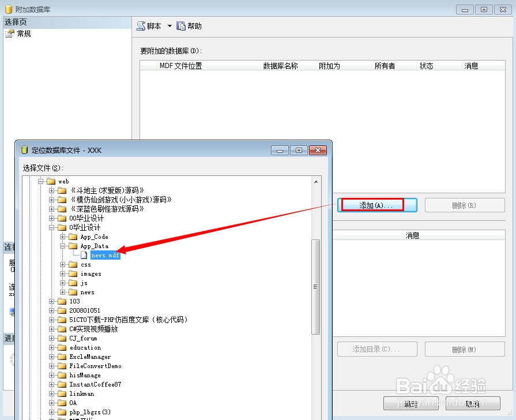Expand the 《斗地主(求爱版)源码》 folder

pos(51,190)
